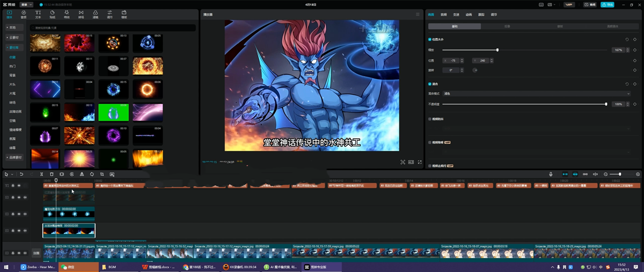Click the undo arrow in timeline toolbar
644x272 pixels.
21,174
